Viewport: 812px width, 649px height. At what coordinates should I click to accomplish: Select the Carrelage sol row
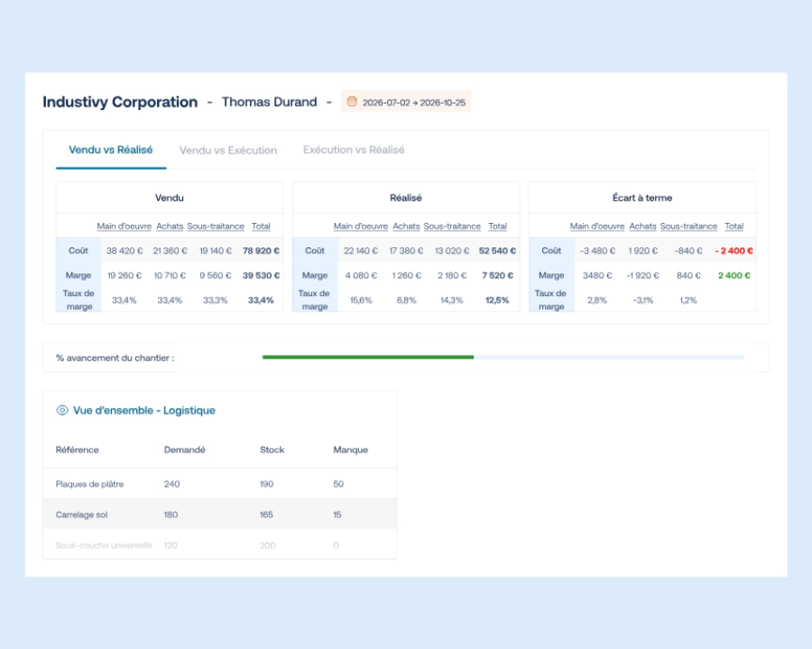pyautogui.click(x=219, y=515)
